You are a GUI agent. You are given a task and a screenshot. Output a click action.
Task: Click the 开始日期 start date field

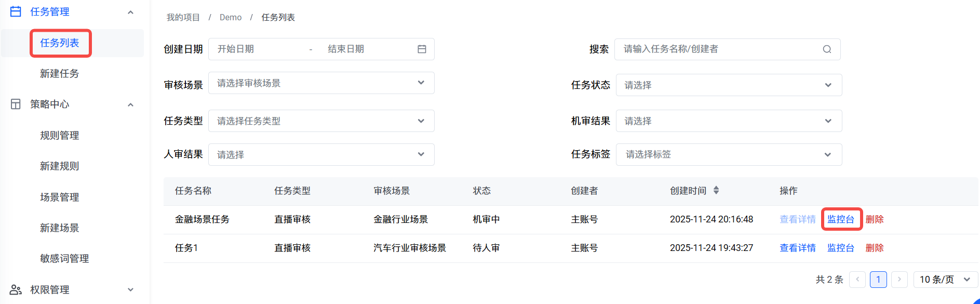coord(257,49)
